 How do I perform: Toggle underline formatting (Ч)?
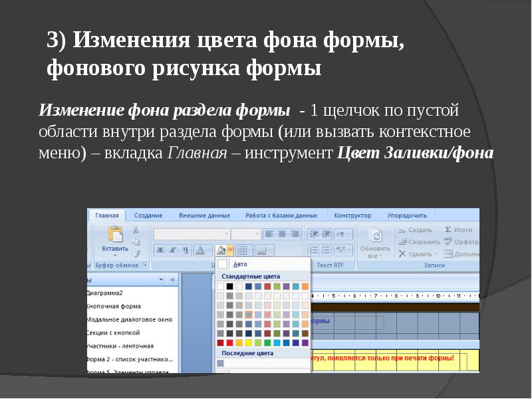(184, 251)
